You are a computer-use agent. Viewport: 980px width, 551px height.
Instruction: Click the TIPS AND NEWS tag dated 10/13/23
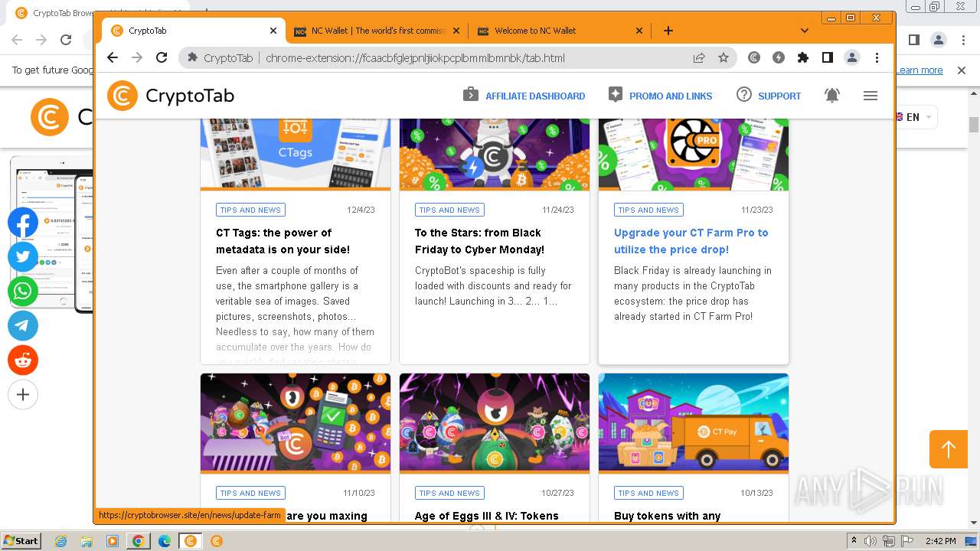(x=648, y=493)
